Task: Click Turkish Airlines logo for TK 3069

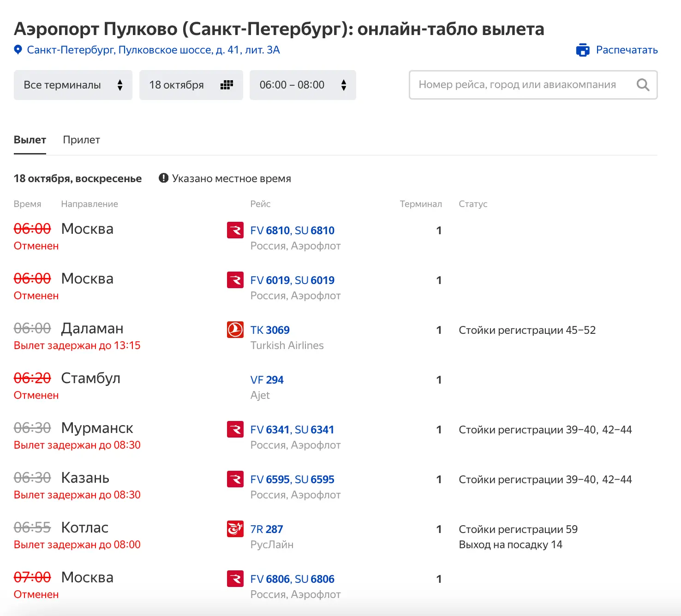Action: point(235,330)
